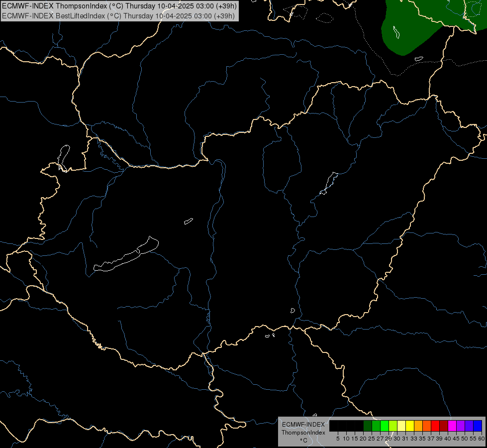Click the Lake Neusiedl outline at the western border
Viewport: 487px width, 448px height.
coord(63,158)
